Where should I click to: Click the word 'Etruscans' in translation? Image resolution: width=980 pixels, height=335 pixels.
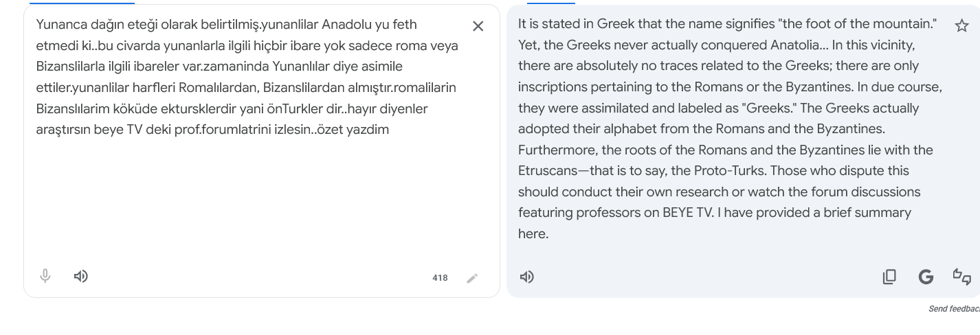pos(548,171)
